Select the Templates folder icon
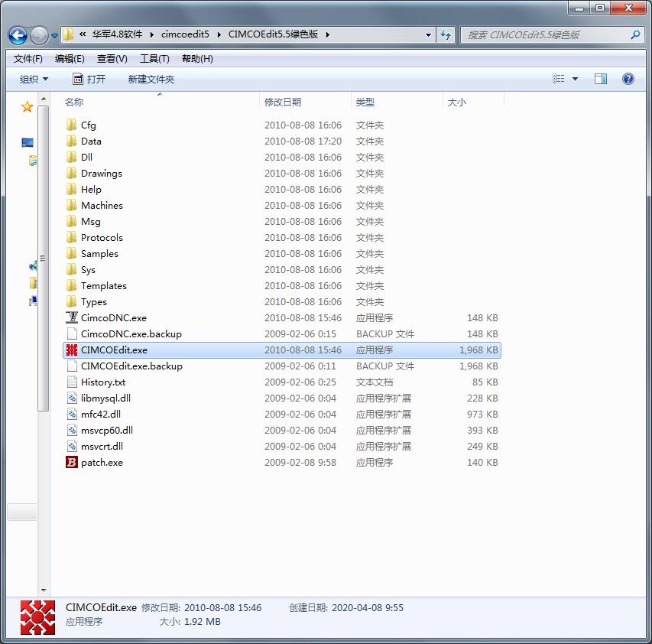The image size is (652, 644). click(72, 286)
